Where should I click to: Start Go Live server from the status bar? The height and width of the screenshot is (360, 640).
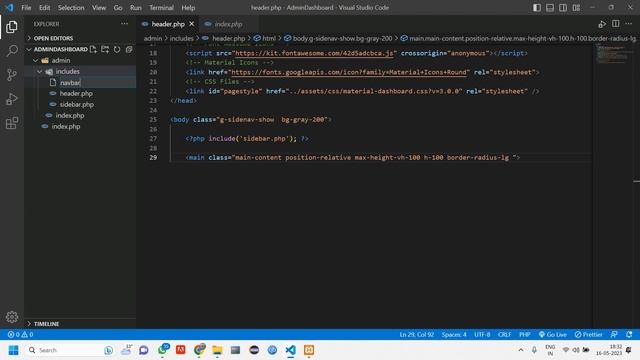tap(552, 334)
